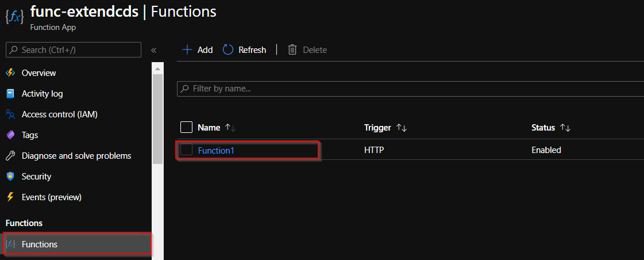This screenshot has width=644, height=260.
Task: Click the Diagnose wrench icon
Action: coord(10,156)
